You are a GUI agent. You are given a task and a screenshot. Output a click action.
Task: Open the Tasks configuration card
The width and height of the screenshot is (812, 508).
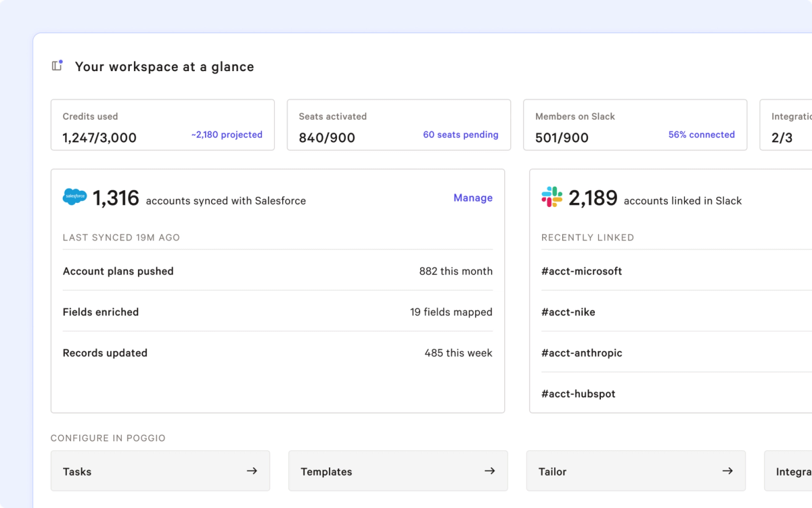tap(160, 471)
